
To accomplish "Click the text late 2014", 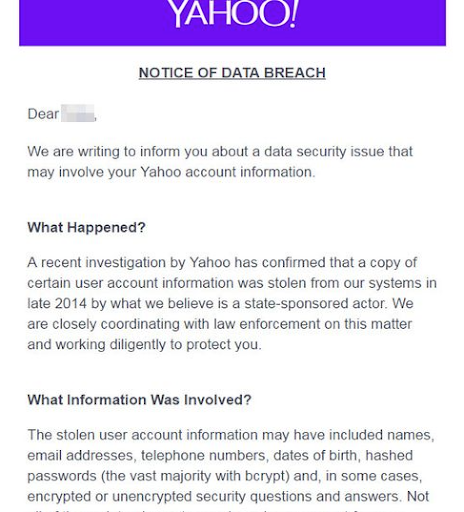I will tap(57, 304).
